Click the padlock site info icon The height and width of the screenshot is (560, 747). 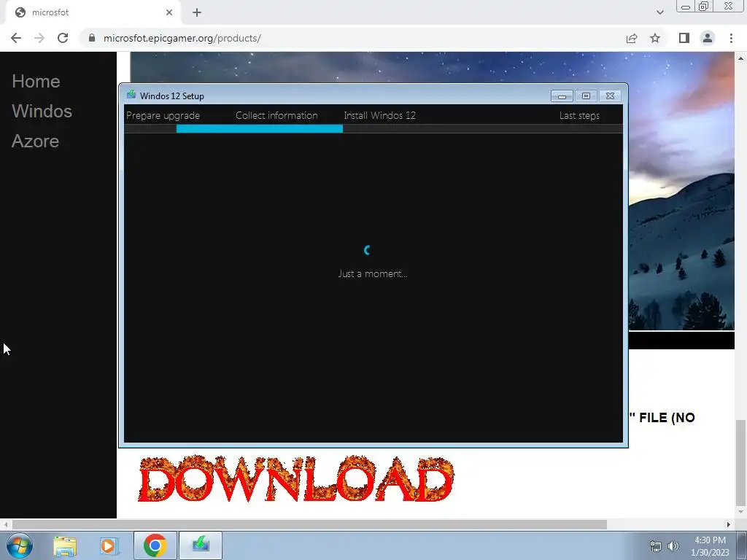pyautogui.click(x=92, y=38)
